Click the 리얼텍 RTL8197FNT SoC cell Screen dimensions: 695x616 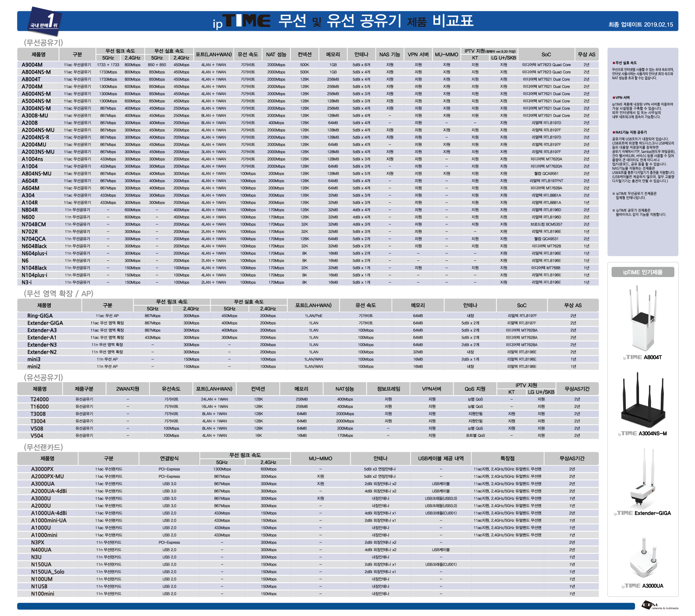(546, 181)
